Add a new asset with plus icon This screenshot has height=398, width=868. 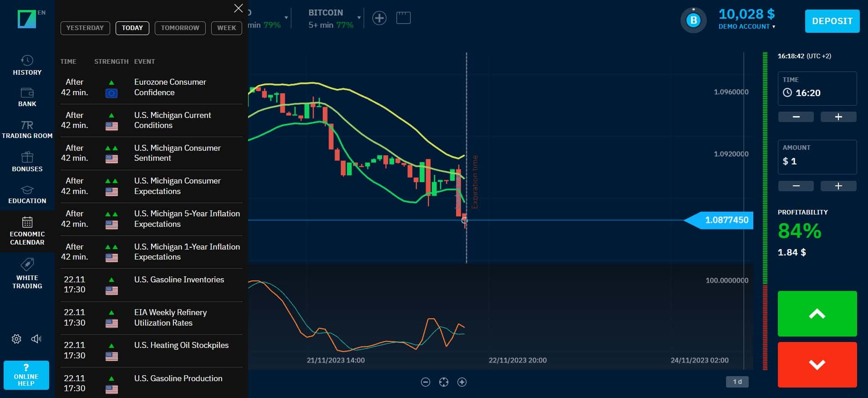point(379,18)
